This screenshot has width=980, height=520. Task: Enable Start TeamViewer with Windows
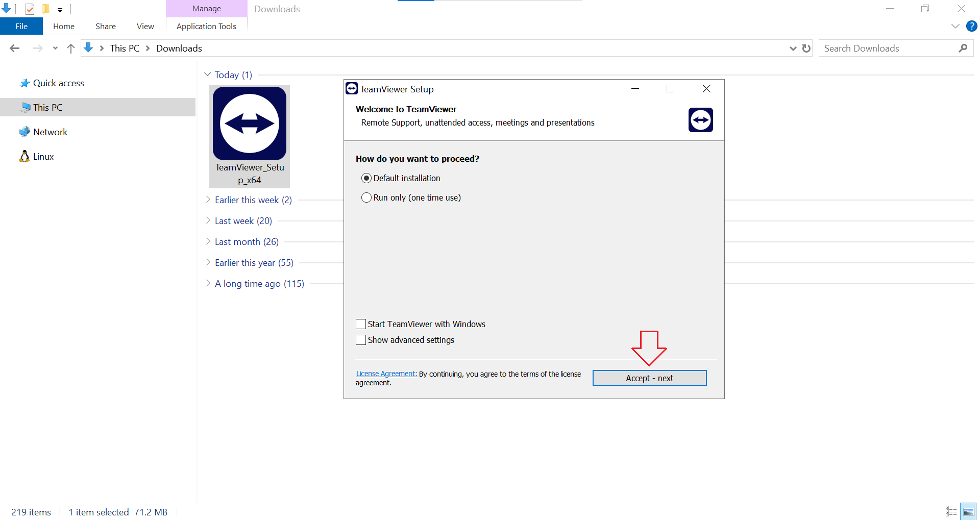click(361, 324)
